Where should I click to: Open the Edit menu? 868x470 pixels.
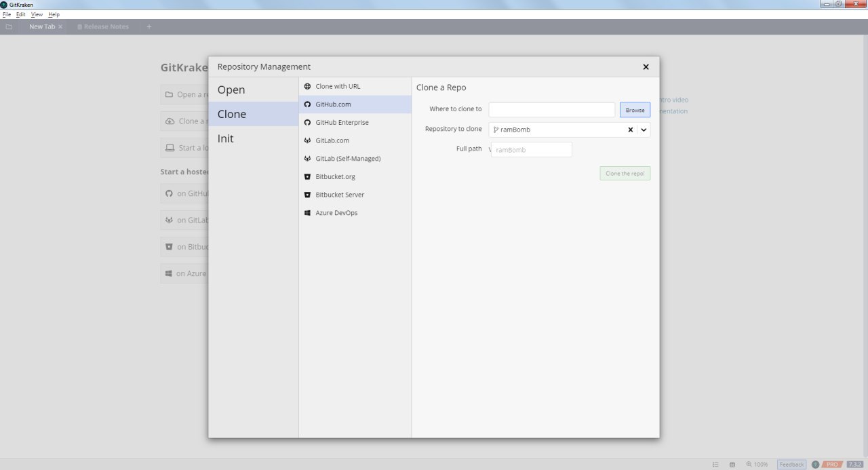coord(21,14)
